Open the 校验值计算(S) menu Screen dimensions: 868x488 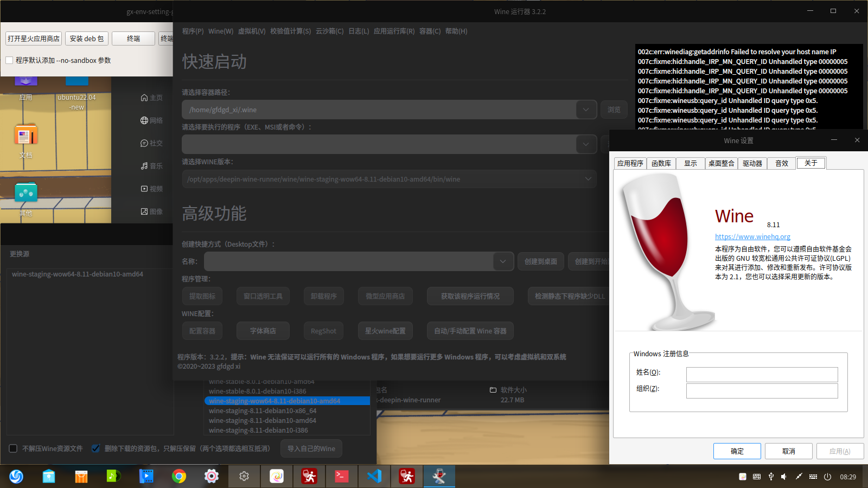click(x=291, y=31)
